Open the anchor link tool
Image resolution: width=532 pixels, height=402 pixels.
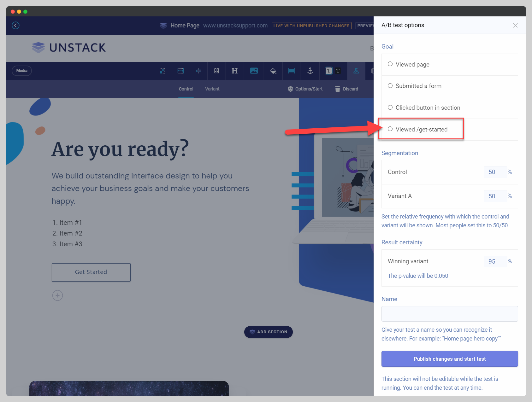310,71
